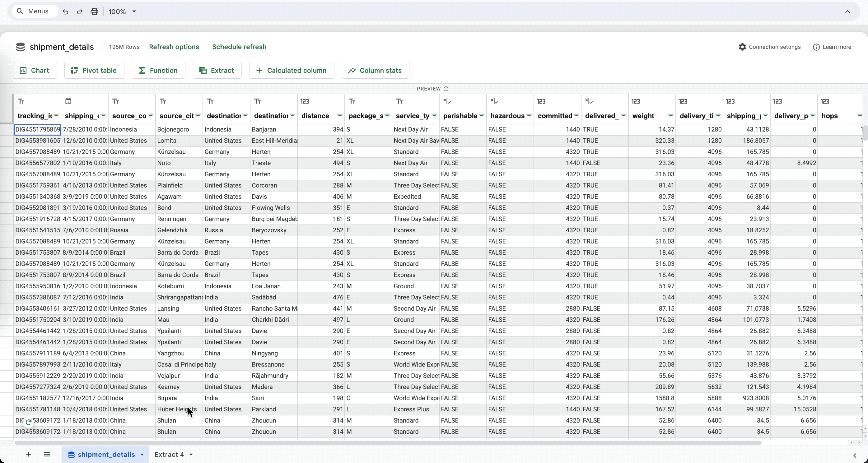
Task: Open the Pivot table view
Action: pyautogui.click(x=94, y=70)
